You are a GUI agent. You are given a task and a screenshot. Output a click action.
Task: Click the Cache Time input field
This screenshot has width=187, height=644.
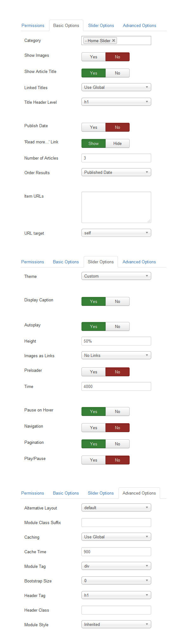116,552
